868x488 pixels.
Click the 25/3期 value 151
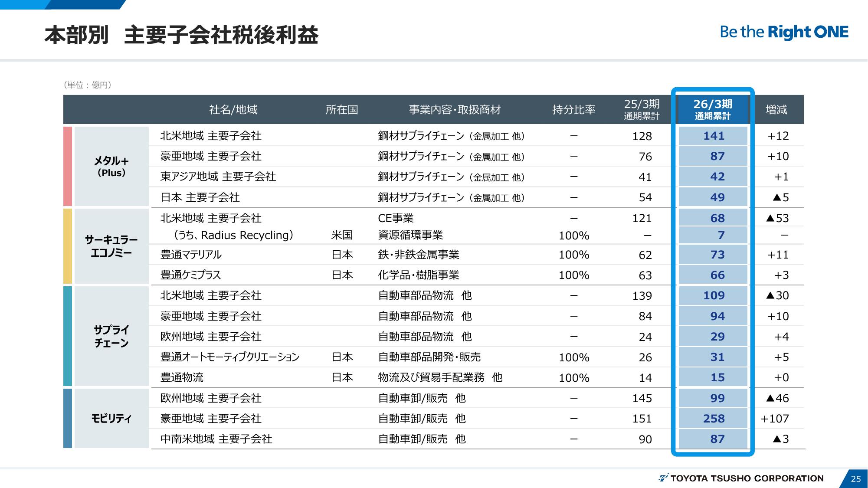pos(642,419)
